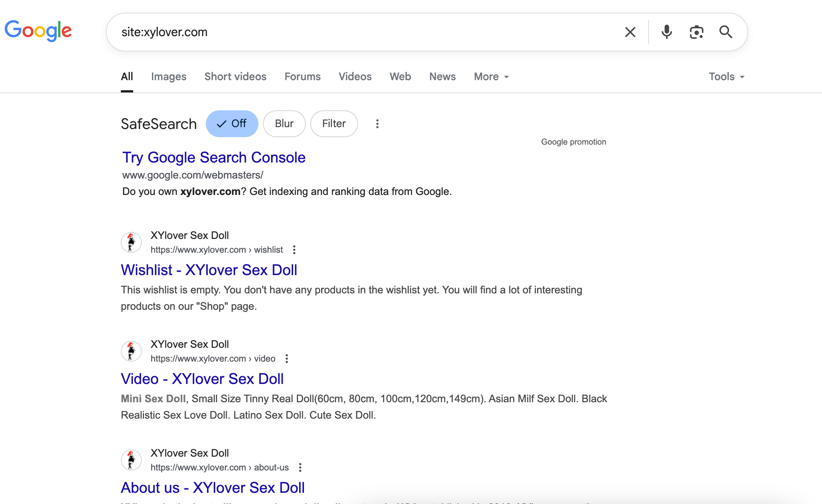The width and height of the screenshot is (822, 504).
Task: Start voice search with microphone icon
Action: 666,32
